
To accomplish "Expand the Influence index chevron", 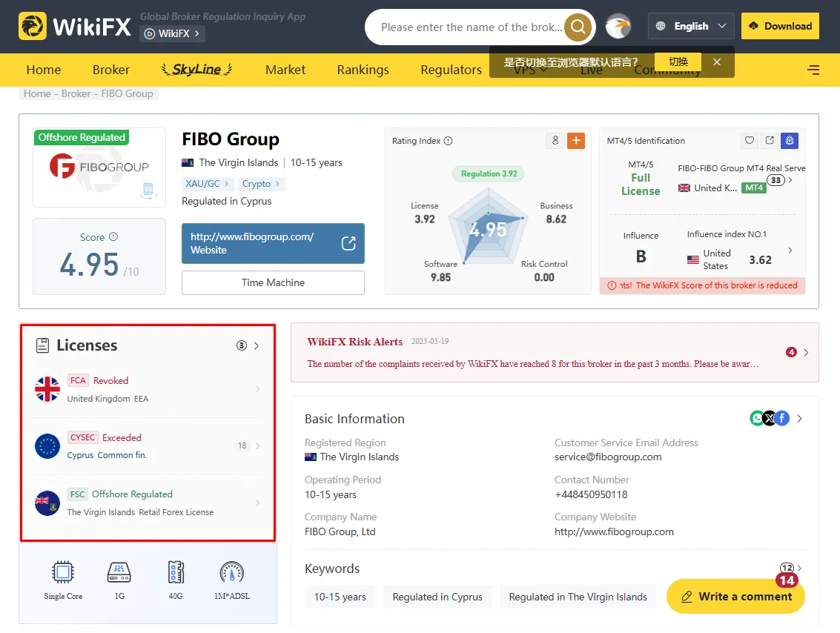I will point(790,250).
